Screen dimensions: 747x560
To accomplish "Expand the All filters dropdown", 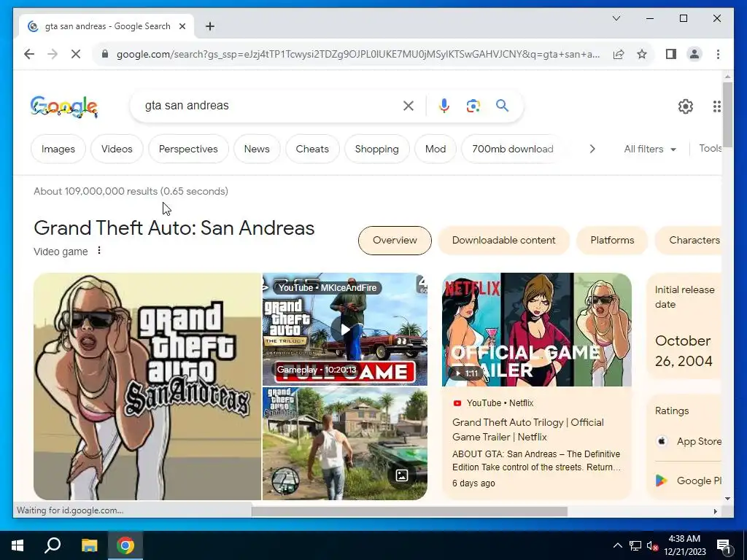I will [x=650, y=149].
